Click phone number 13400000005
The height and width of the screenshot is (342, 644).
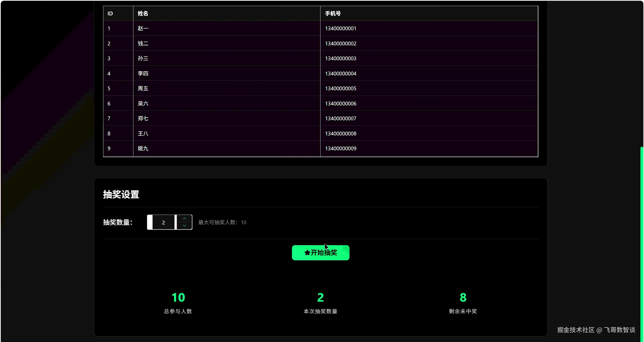tap(340, 89)
